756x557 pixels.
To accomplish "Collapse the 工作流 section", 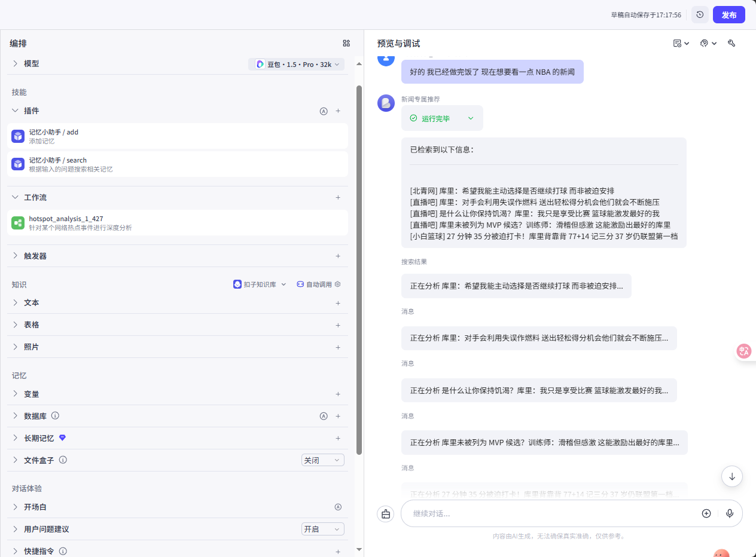I will click(x=16, y=197).
